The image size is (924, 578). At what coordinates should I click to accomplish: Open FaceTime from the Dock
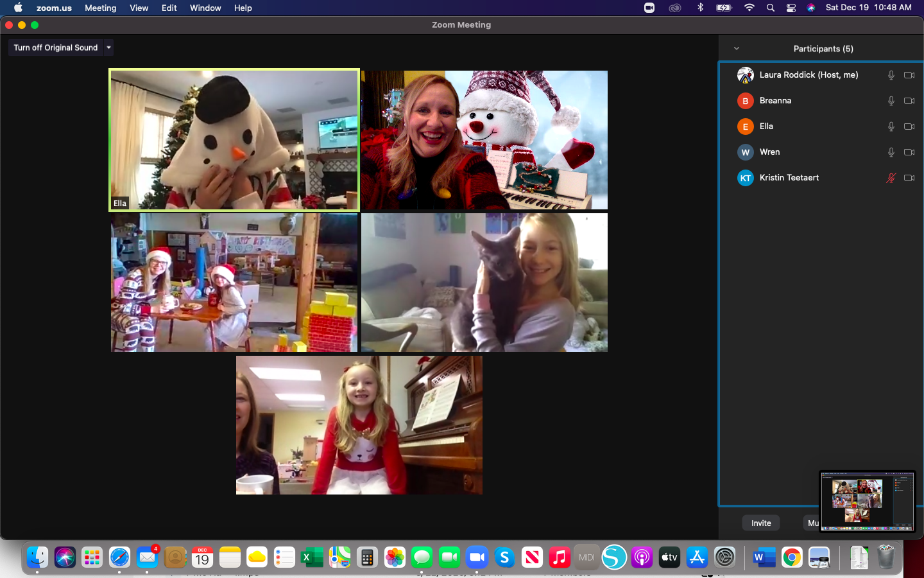pyautogui.click(x=449, y=557)
